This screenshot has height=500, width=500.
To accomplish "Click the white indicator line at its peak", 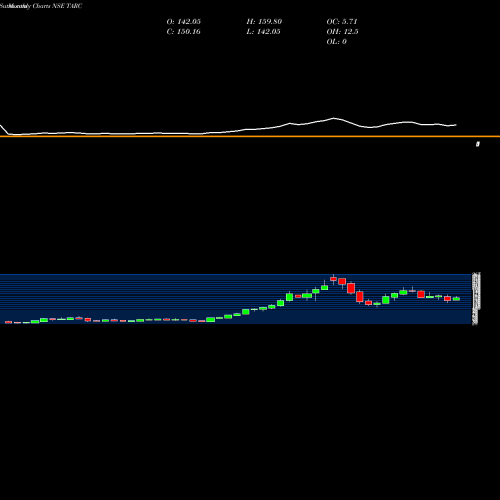I will (x=334, y=118).
